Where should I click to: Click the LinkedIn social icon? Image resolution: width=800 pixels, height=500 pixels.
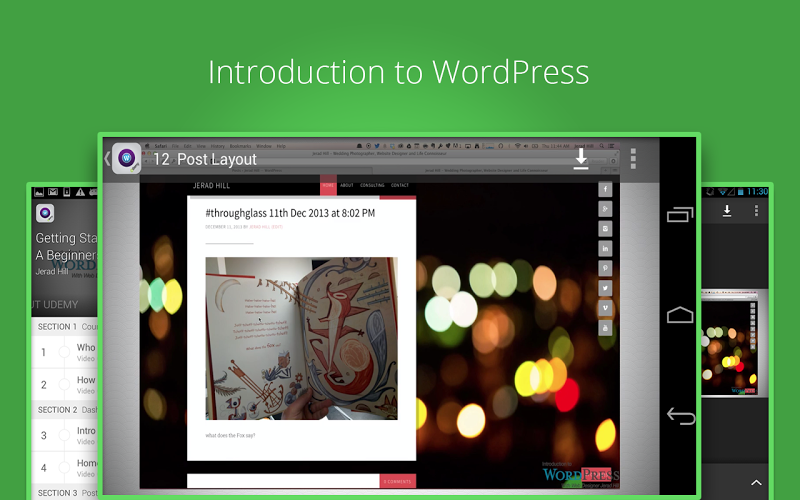[x=605, y=248]
